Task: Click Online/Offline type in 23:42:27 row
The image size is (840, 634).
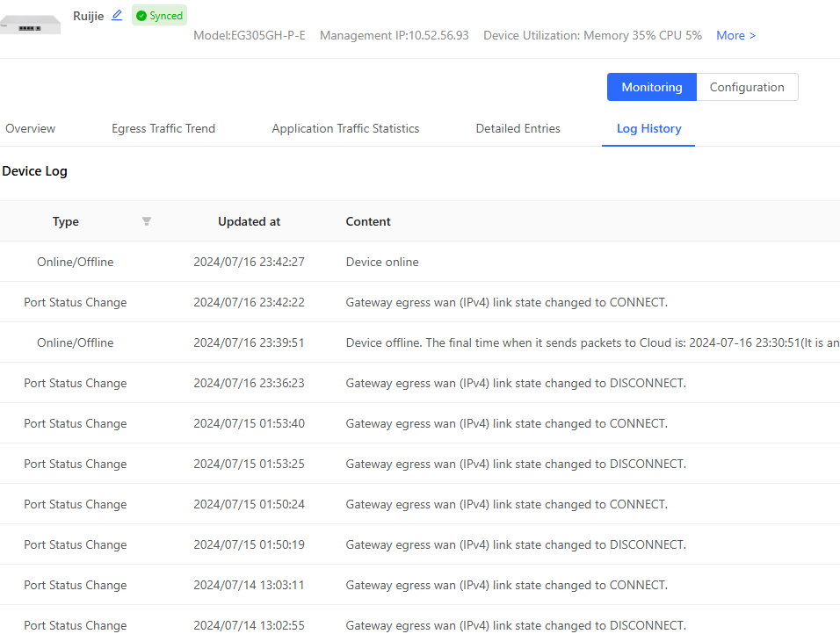Action: click(x=75, y=262)
